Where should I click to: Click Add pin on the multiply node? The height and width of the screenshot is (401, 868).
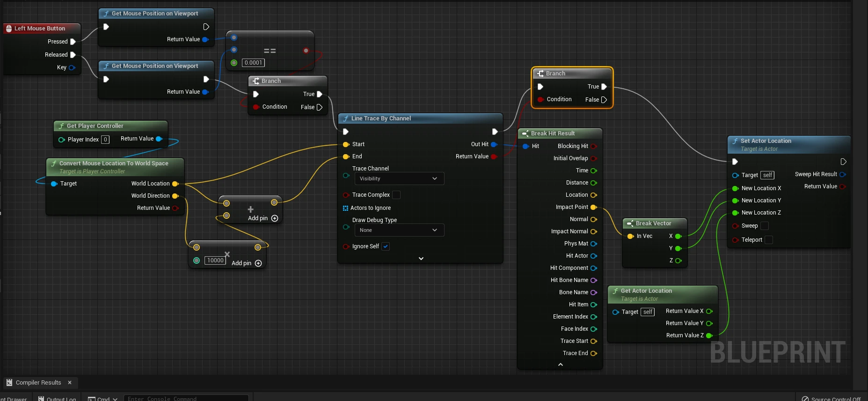pos(247,263)
